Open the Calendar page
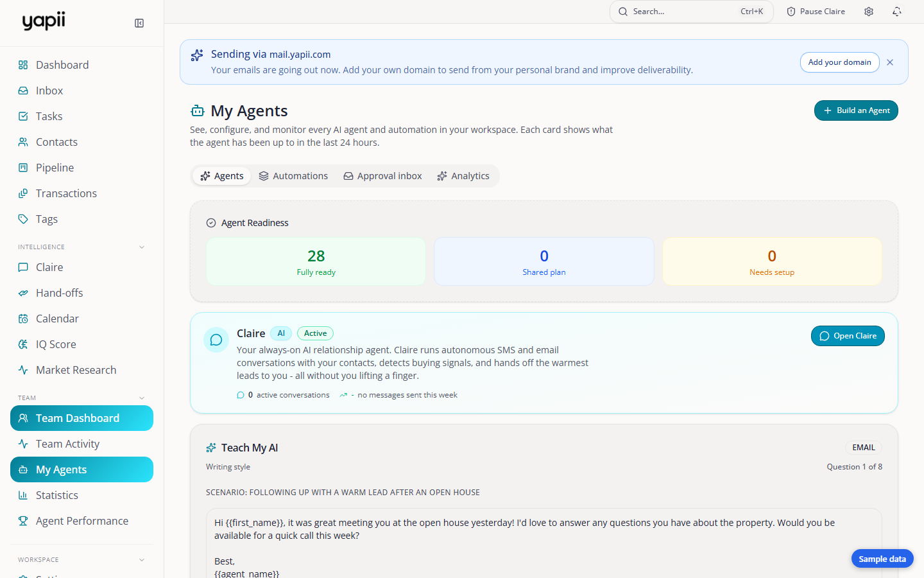Viewport: 924px width, 578px height. click(81, 319)
